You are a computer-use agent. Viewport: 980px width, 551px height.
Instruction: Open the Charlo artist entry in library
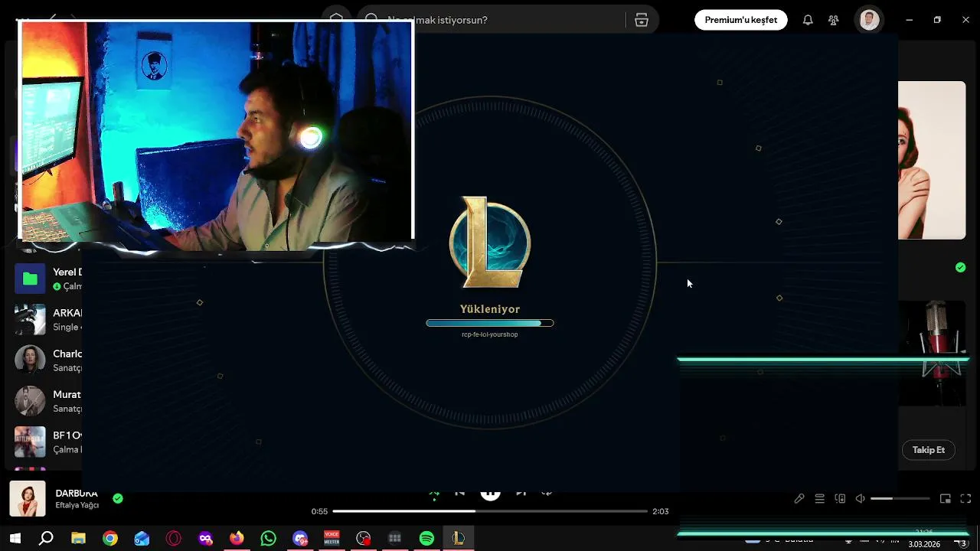[47, 360]
